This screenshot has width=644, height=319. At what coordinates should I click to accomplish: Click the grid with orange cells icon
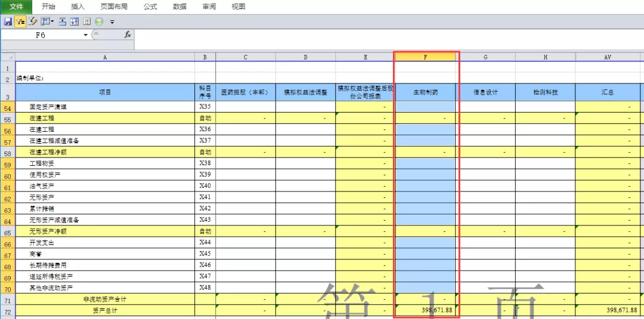[87, 21]
